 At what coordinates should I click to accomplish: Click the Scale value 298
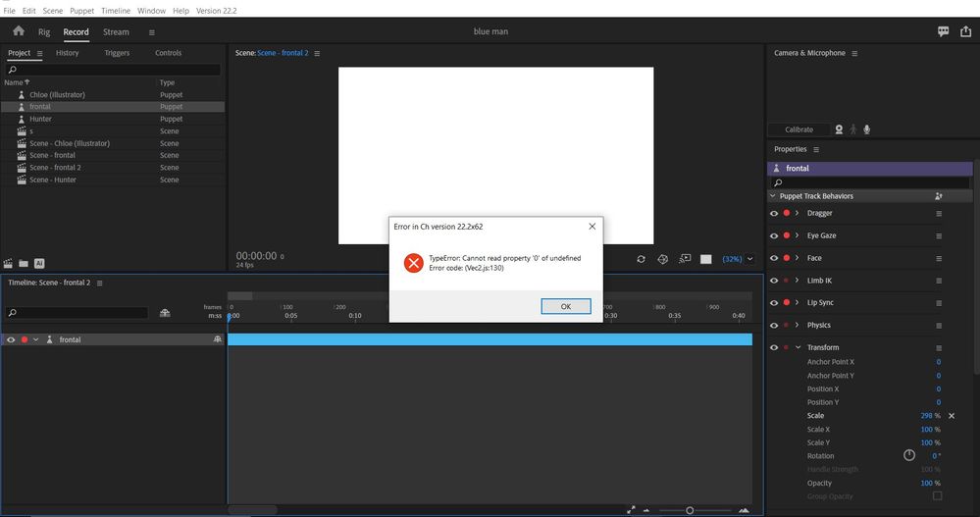[926, 416]
